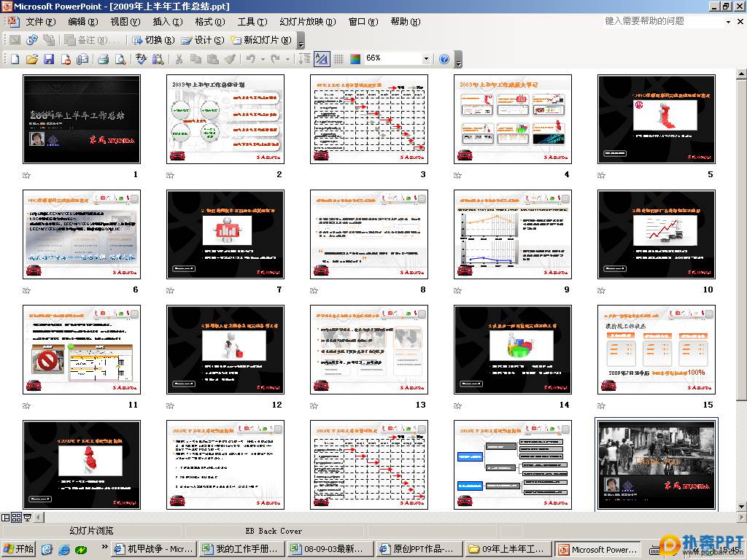
Task: Toggle Show Formatting in the toolbar
Action: (322, 59)
